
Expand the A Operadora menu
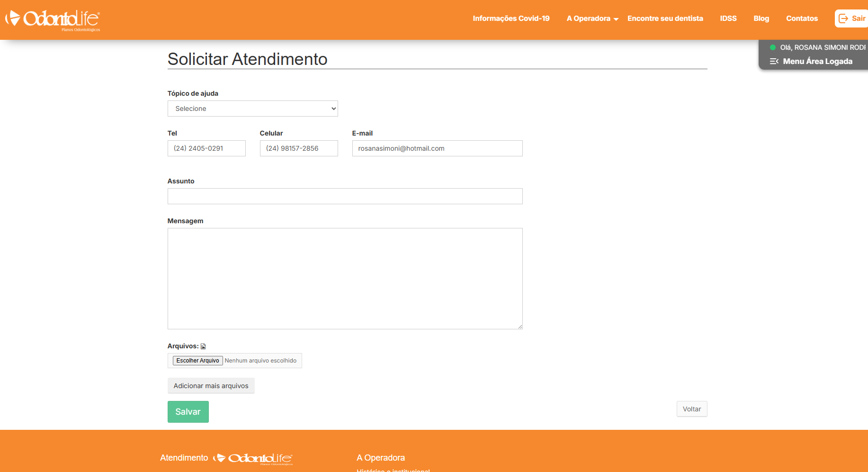592,18
